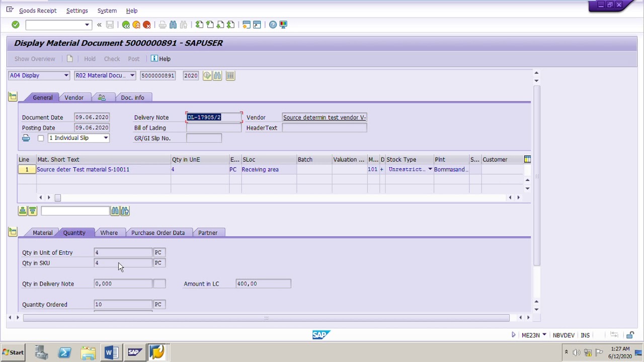This screenshot has width=644, height=362.
Task: Click the bottom horizontal scrollbar
Action: (x=266, y=318)
